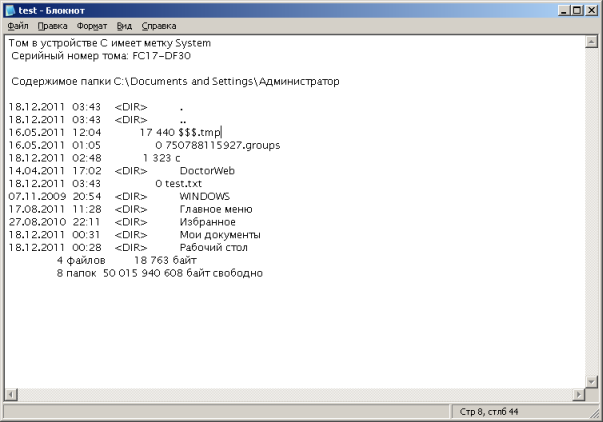Place cursor in '$$$.tmp' file name
Image resolution: width=603 pixels, height=422 pixels.
point(199,133)
